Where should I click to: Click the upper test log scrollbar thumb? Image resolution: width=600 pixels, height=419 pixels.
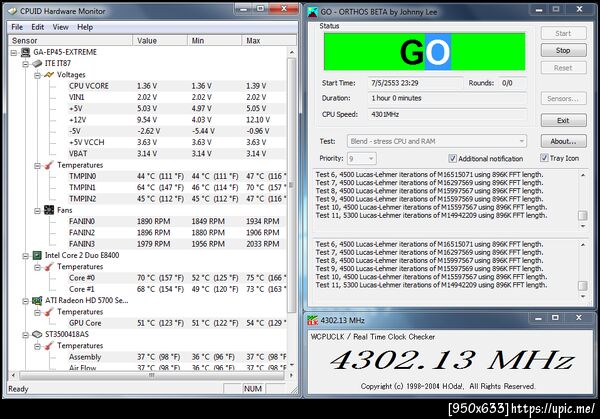pos(582,215)
